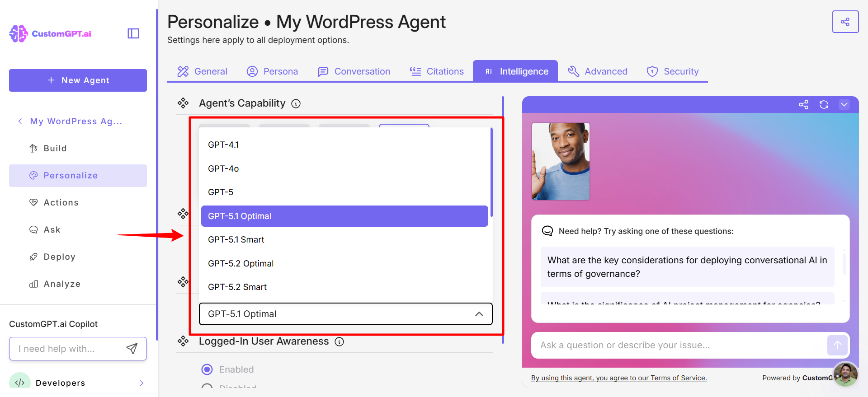Image resolution: width=868 pixels, height=397 pixels.
Task: Refresh the chat preview
Action: 824,105
